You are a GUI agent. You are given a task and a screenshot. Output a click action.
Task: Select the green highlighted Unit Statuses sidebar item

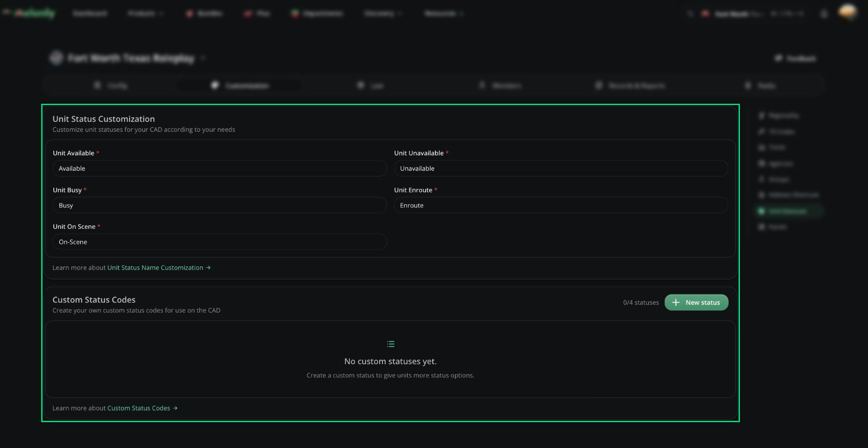click(789, 211)
